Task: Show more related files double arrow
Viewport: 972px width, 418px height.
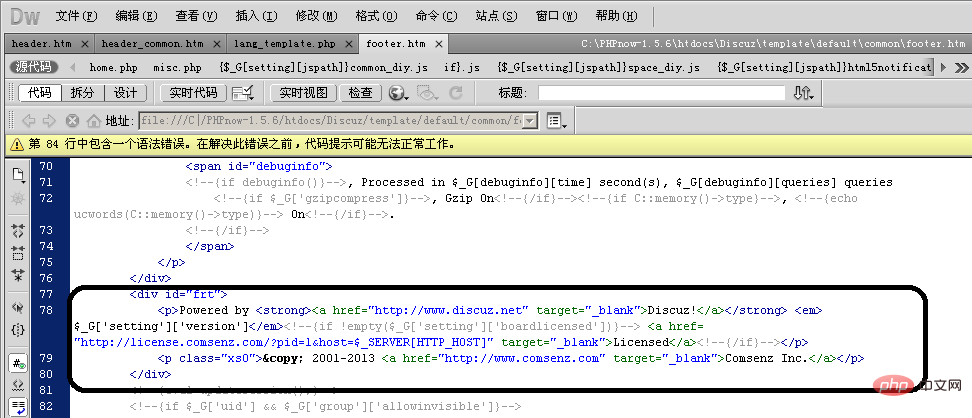Action: pyautogui.click(x=961, y=68)
